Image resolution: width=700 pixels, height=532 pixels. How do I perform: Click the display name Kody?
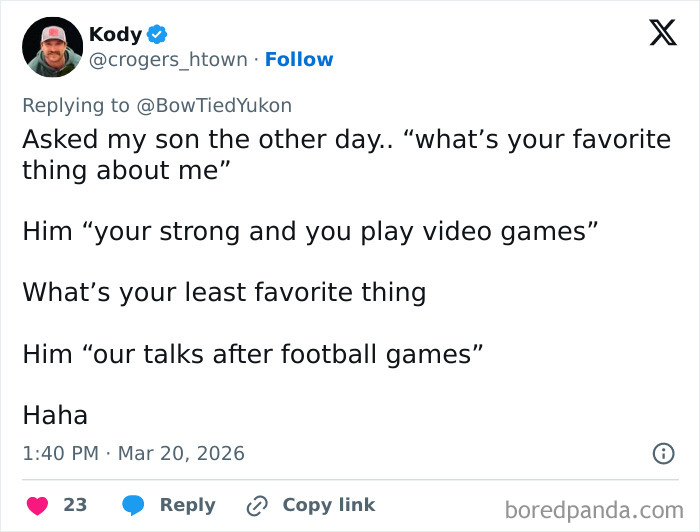pyautogui.click(x=115, y=34)
